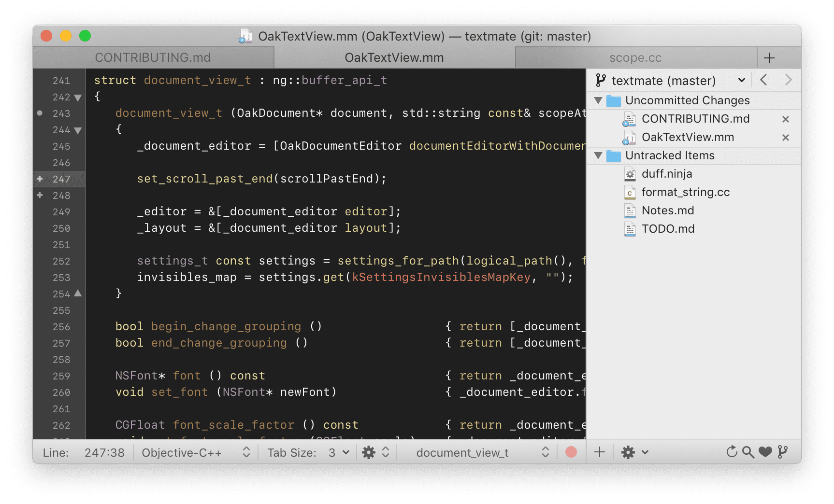Open the scope.cc tab
This screenshot has width=834, height=504.
pyautogui.click(x=635, y=57)
